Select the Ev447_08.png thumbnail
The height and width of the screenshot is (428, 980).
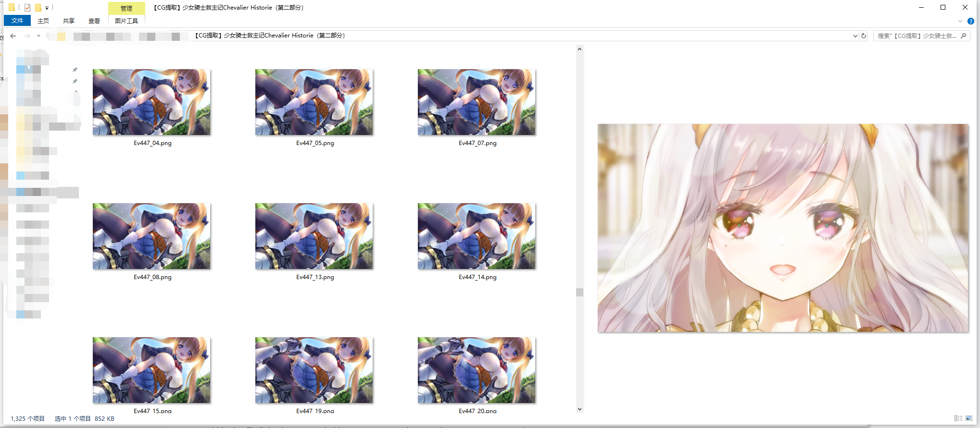[151, 236]
